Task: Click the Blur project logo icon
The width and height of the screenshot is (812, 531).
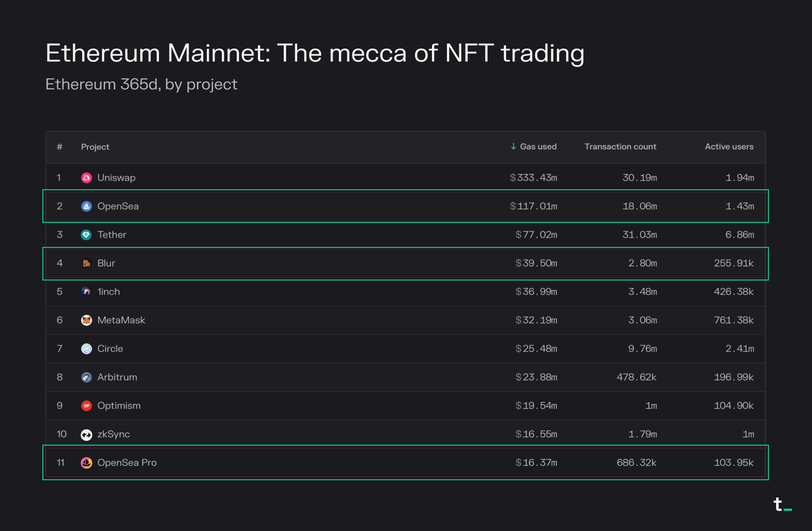Action: pyautogui.click(x=86, y=263)
